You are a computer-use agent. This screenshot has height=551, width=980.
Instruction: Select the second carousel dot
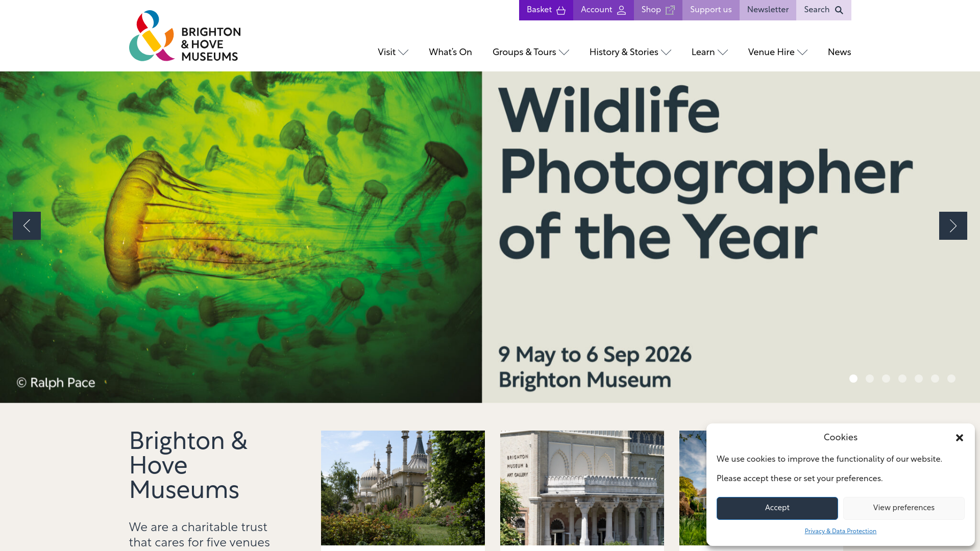pos(870,379)
